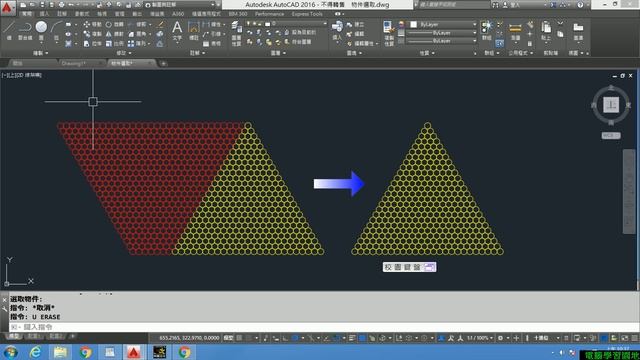Select the Polyline tool
Screen dimensions: 640x360
tap(25, 30)
